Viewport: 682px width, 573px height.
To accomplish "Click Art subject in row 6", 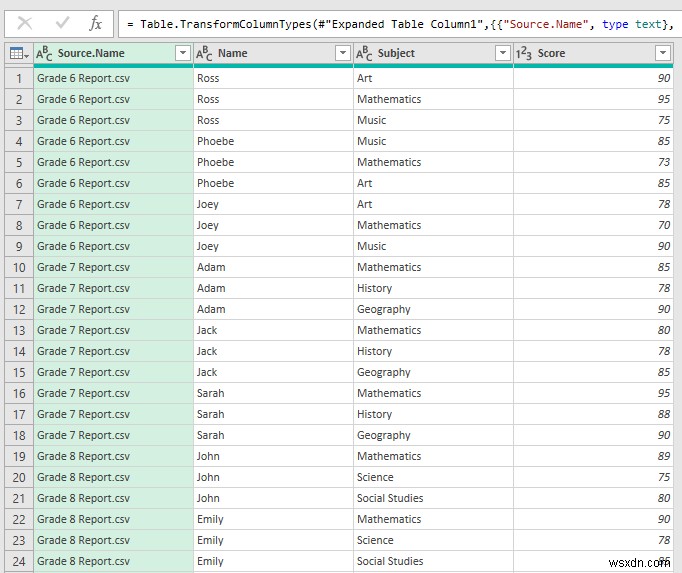I will pos(433,183).
